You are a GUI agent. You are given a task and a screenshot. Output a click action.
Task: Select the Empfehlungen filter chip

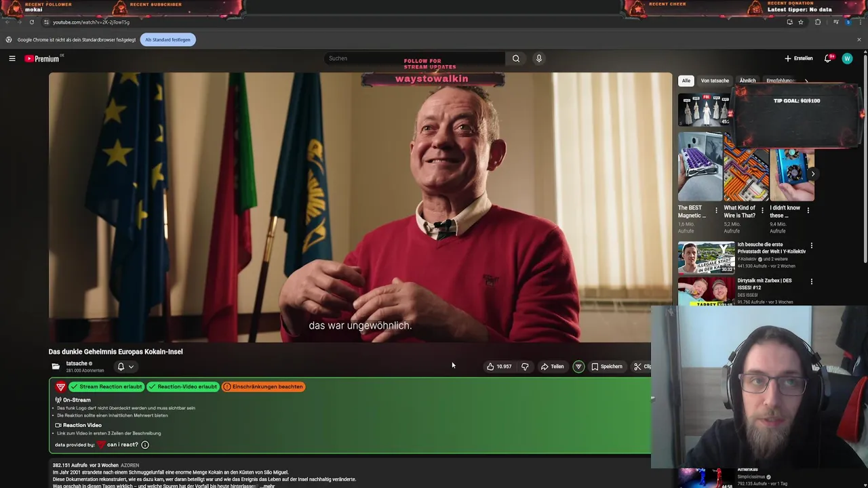(781, 81)
